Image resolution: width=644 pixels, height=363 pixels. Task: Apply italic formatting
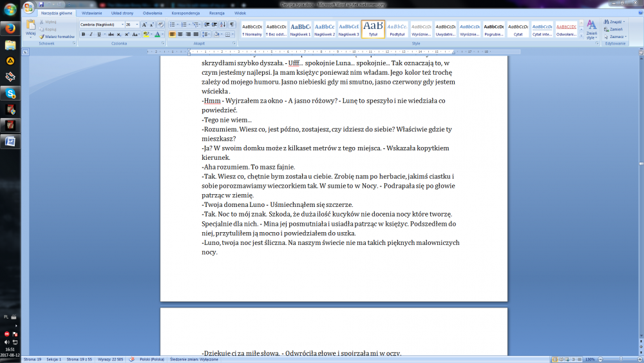click(91, 34)
